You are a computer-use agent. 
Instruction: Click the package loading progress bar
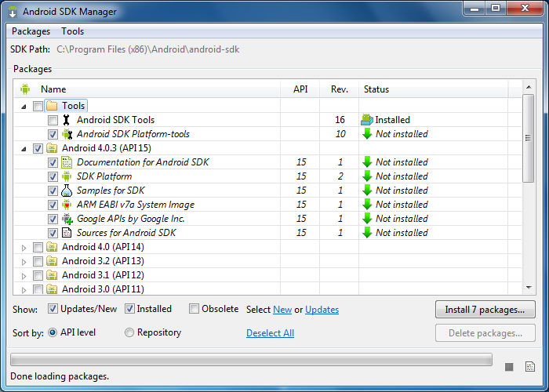tap(251, 360)
